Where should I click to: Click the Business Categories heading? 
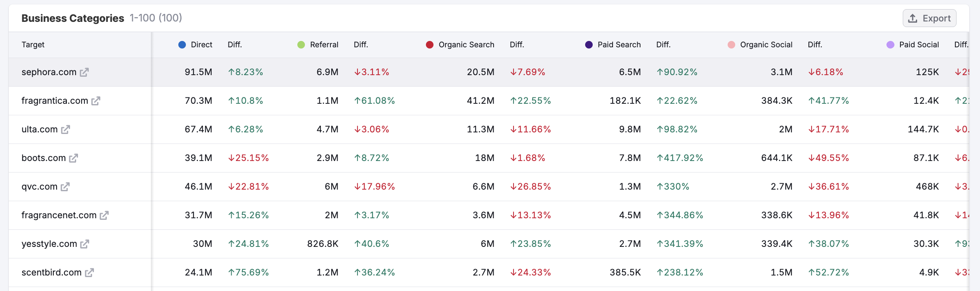[x=73, y=18]
